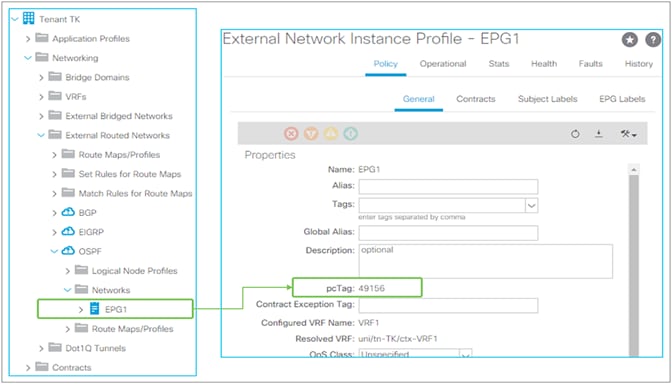Click the EPG1 document icon
This screenshot has height=384, width=672.
(x=95, y=309)
